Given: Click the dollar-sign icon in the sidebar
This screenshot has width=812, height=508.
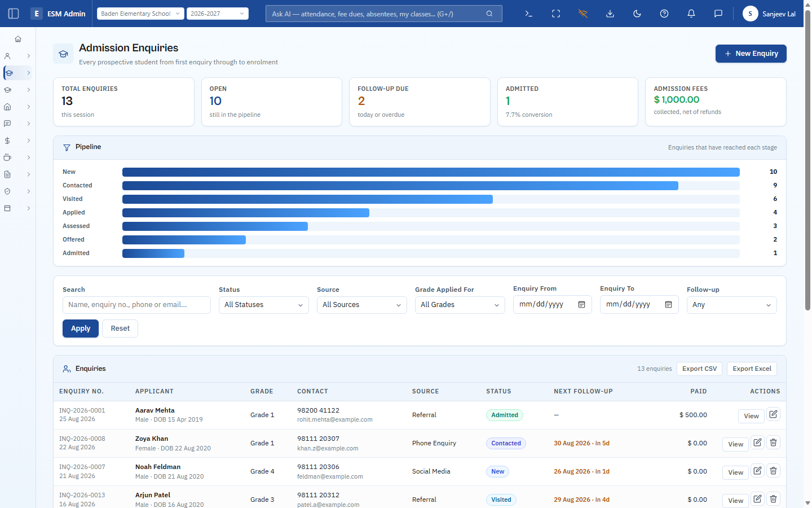Looking at the screenshot, I should coord(7,141).
